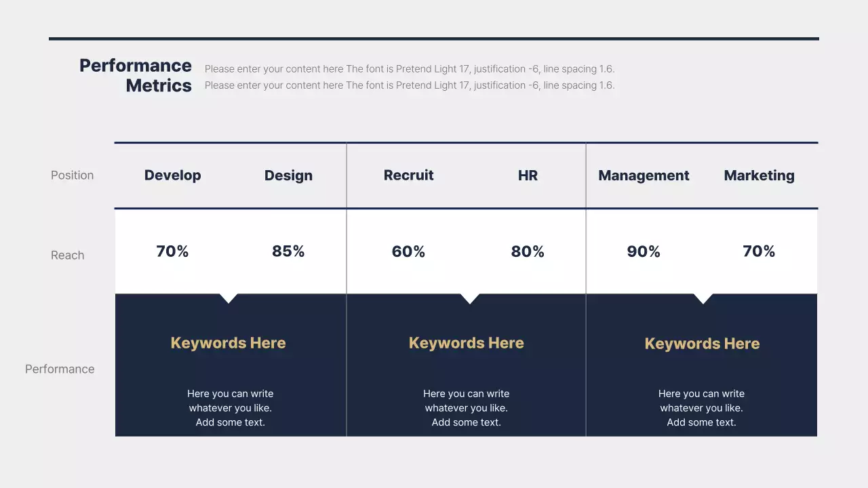Click the Management column header
The height and width of the screenshot is (488, 868).
click(644, 176)
